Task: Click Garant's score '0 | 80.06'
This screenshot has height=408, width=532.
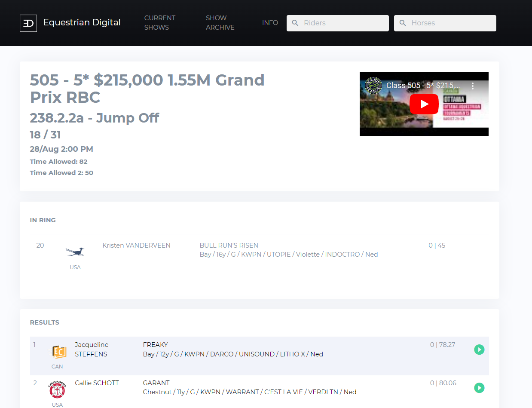Action: 443,383
